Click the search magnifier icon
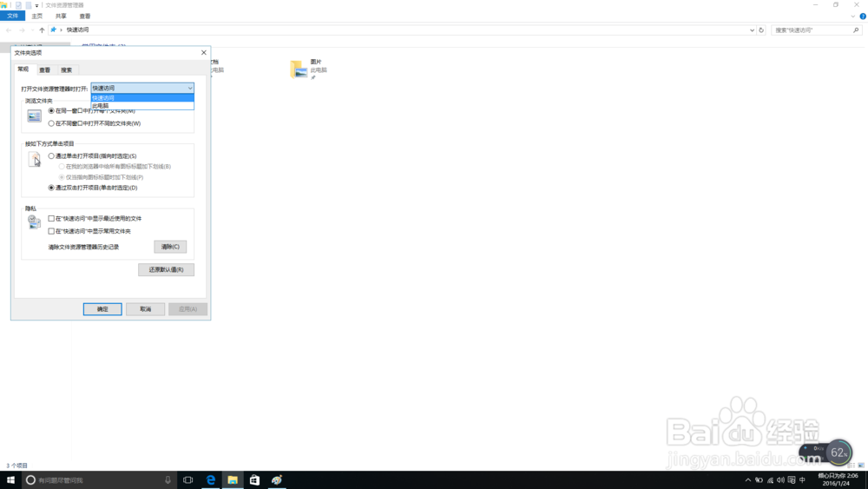868x489 pixels. pos(856,30)
